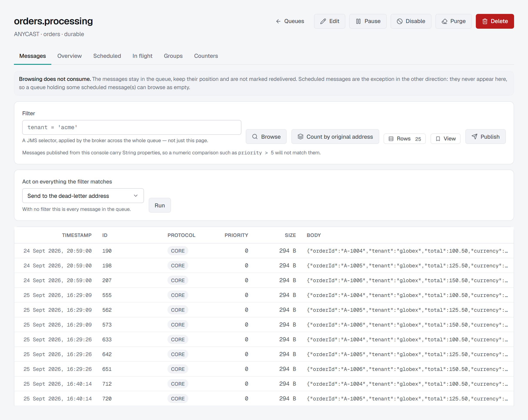Select message ID 651
The image size is (528, 420).
pos(107,369)
